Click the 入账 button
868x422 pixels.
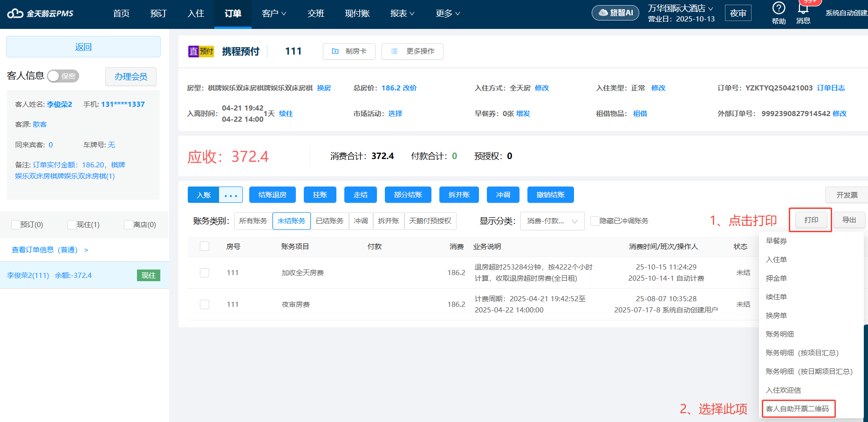[204, 195]
